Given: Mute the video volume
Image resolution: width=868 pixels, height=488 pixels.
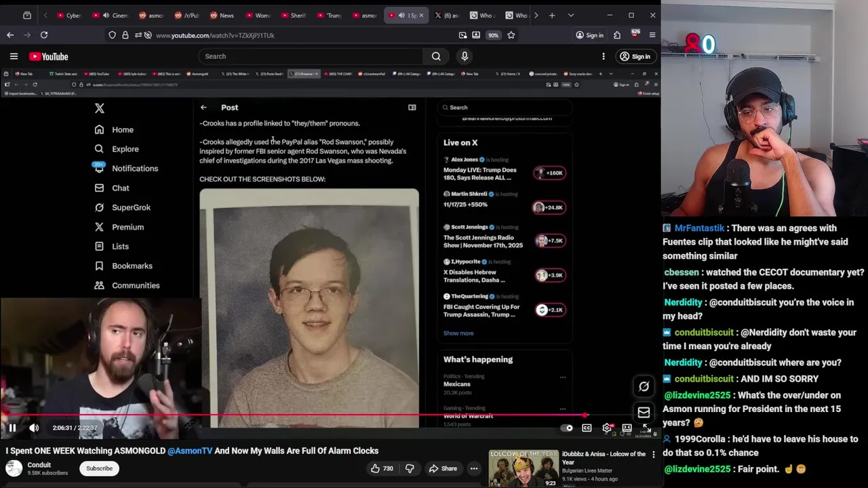Looking at the screenshot, I should [34, 428].
